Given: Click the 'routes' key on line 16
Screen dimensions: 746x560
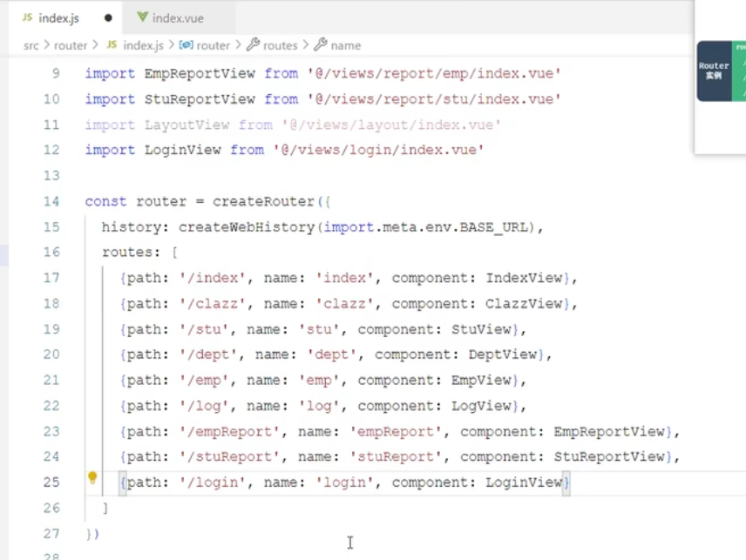Looking at the screenshot, I should pos(127,253).
